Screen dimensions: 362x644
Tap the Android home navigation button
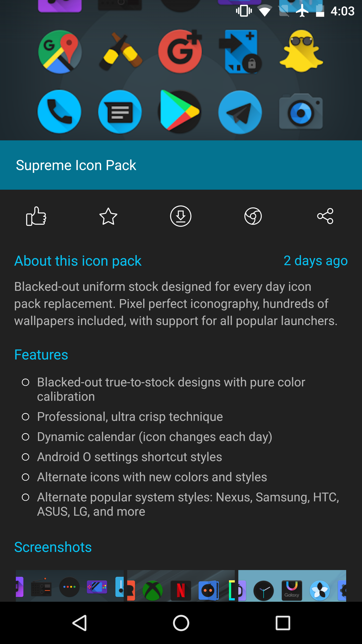(x=181, y=623)
